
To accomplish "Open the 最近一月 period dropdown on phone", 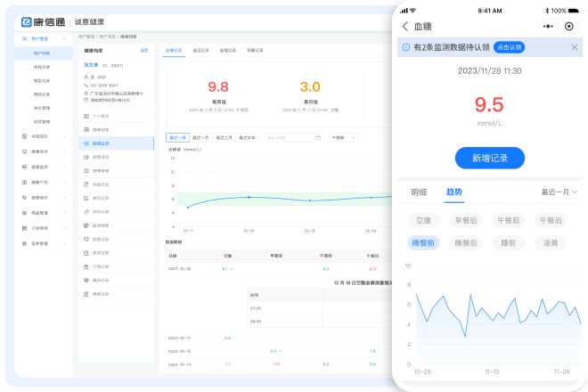I will [559, 192].
